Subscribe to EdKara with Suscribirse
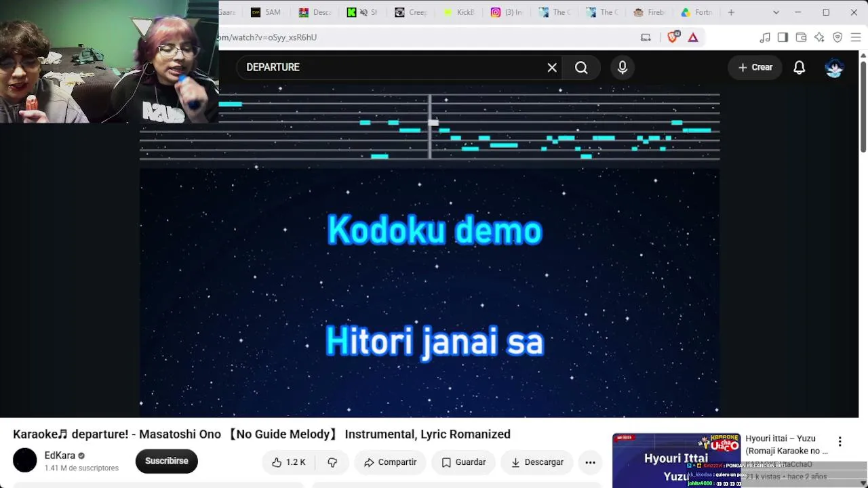This screenshot has width=868, height=488. point(166,461)
